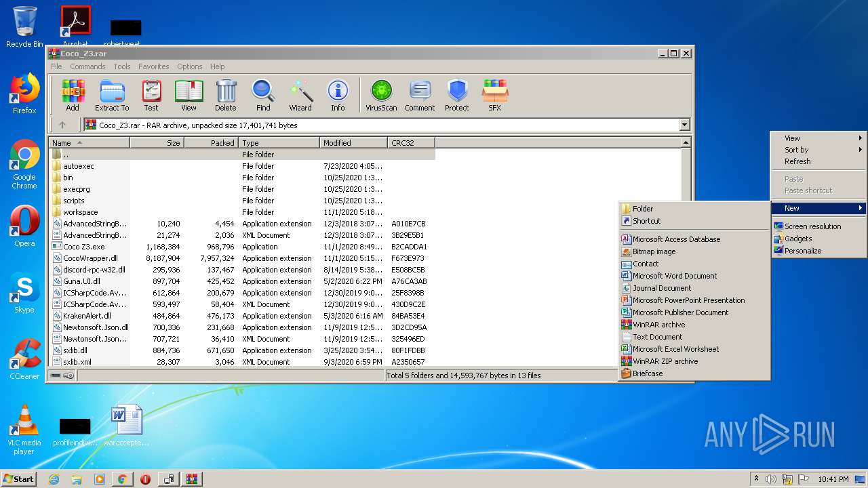Select Coco Z3.exe in file list
Screen dimensions: 868x488
click(242, 247)
